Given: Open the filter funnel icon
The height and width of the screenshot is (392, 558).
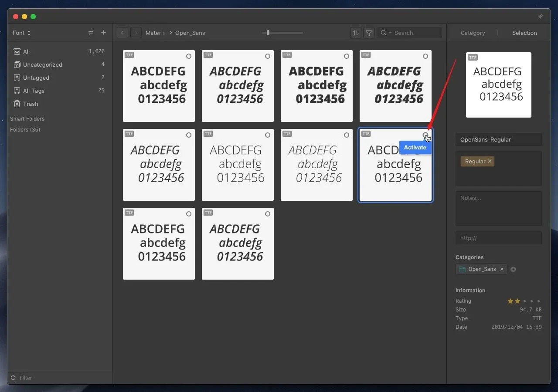Looking at the screenshot, I should point(369,33).
